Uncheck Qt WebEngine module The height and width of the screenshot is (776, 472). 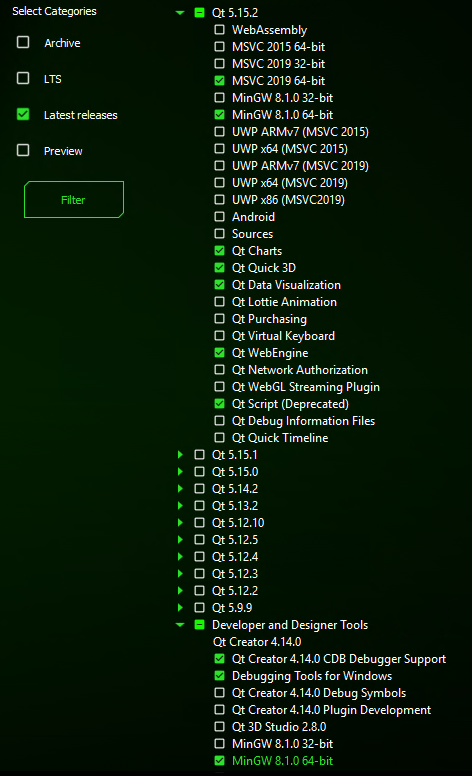(x=219, y=353)
